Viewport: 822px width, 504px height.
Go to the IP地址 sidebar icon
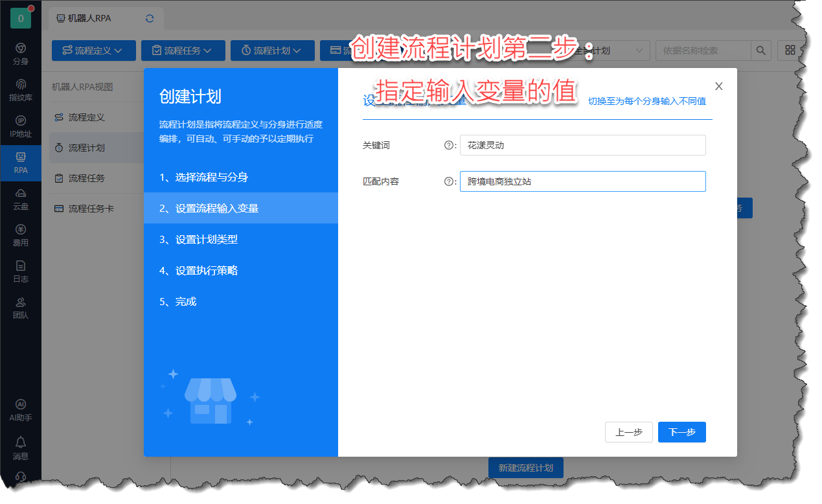[x=21, y=127]
